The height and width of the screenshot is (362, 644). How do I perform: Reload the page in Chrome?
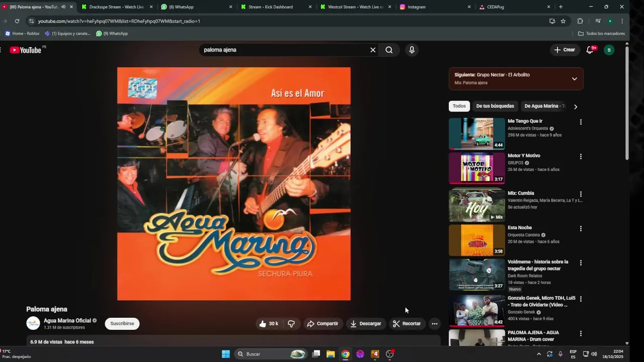17,21
